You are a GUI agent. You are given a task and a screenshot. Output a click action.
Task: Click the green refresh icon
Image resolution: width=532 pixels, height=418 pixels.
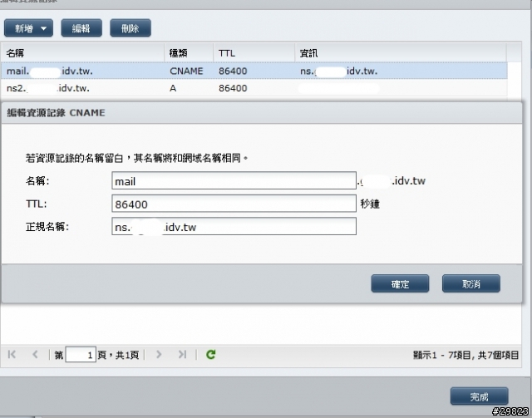click(210, 355)
